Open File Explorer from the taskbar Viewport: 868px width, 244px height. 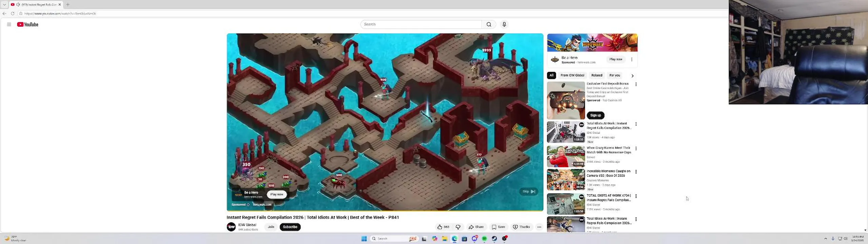445,239
